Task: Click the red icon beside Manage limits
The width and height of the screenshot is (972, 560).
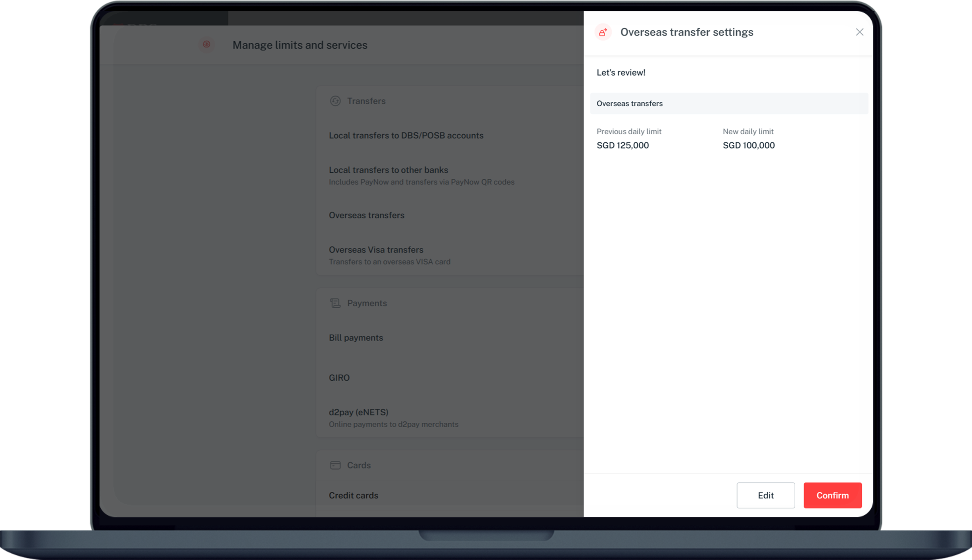Action: point(207,45)
